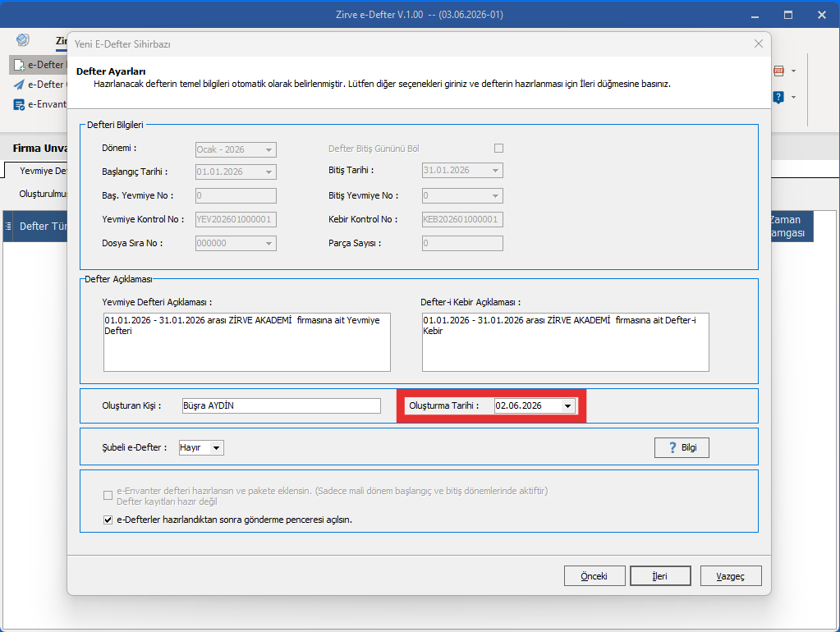Viewport: 840px width, 632px height.
Task: Click the blue help question icon in main window
Action: coord(778,97)
